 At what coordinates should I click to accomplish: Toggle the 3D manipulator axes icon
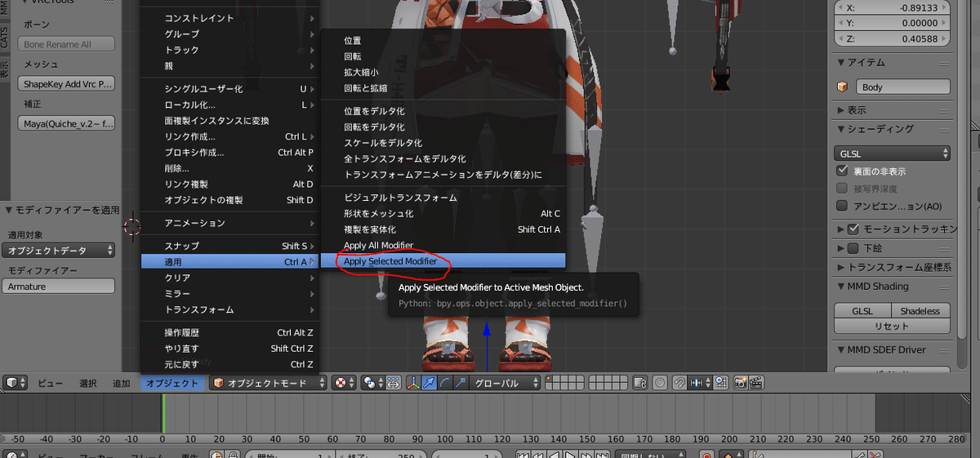tap(413, 383)
